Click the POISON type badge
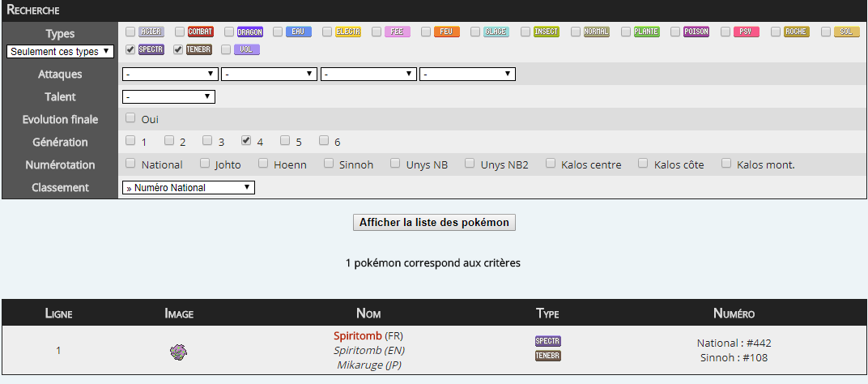 (x=696, y=32)
